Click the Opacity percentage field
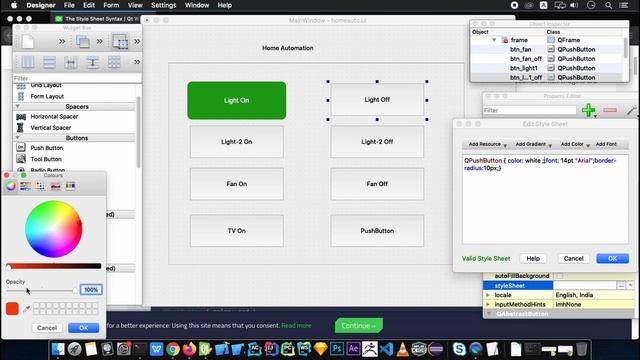Image resolution: width=640 pixels, height=360 pixels. click(x=91, y=289)
